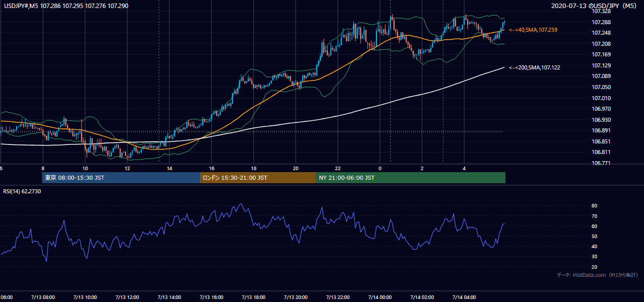Viewport: 644px width, 302px height.
Task: Click RSI scale value 60
Action: tap(595, 226)
